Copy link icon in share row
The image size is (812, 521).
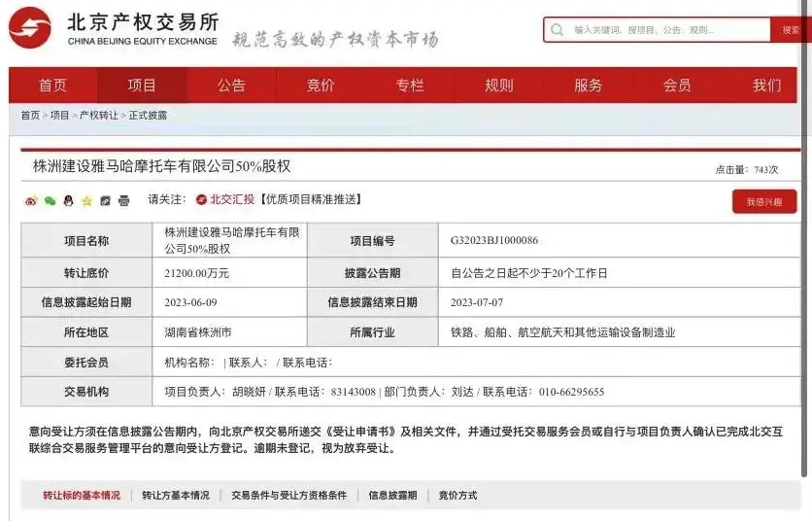[105, 200]
